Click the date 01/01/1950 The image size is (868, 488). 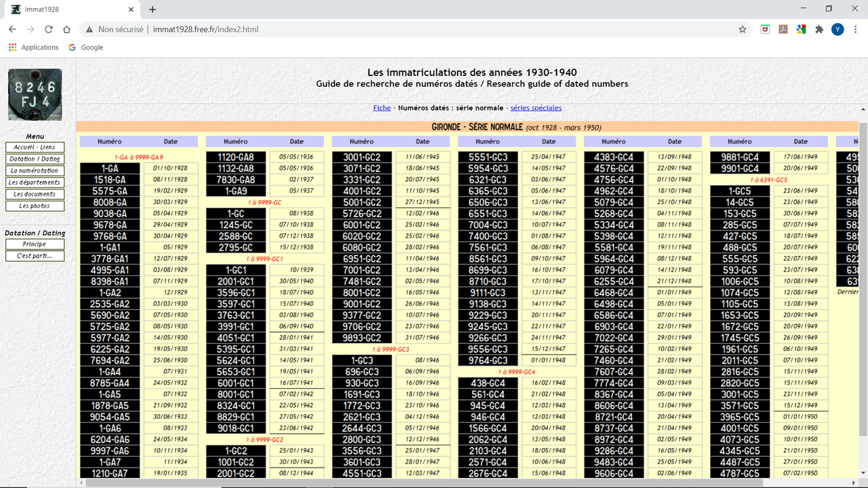point(802,416)
